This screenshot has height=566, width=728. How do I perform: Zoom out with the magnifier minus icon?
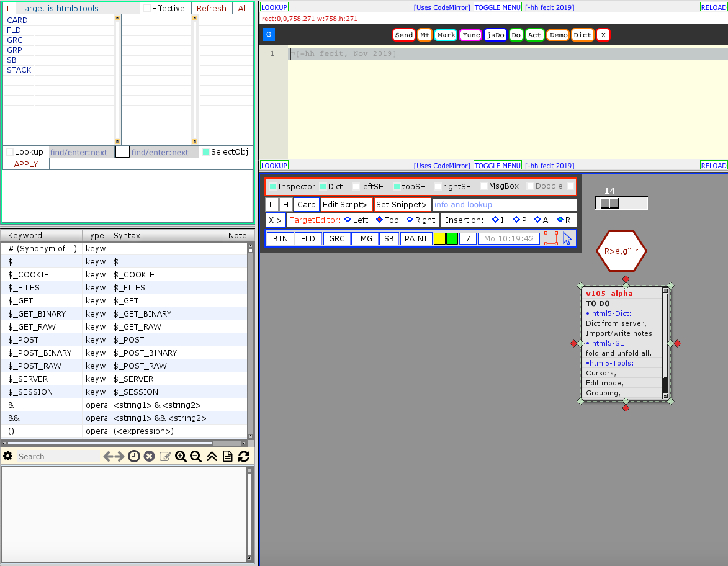pyautogui.click(x=196, y=456)
